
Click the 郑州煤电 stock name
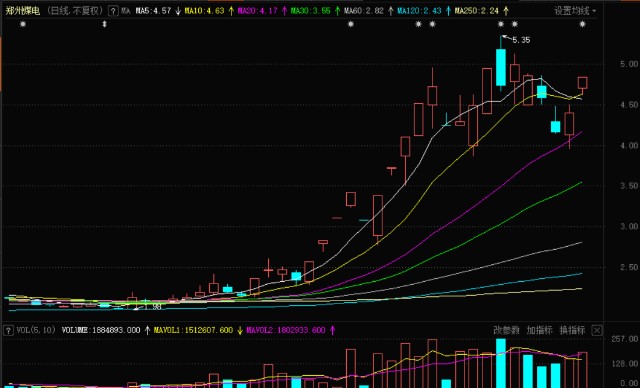(x=22, y=11)
